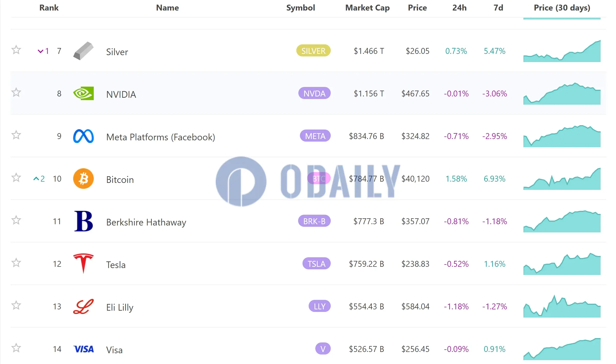The height and width of the screenshot is (364, 616).
Task: Open the Berkshire Hathaway name link
Action: [x=146, y=222]
